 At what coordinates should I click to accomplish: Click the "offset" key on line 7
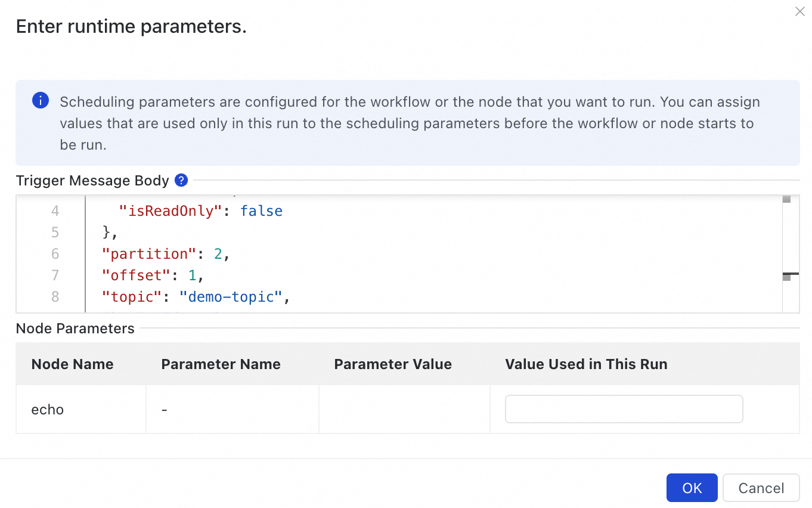coord(137,275)
